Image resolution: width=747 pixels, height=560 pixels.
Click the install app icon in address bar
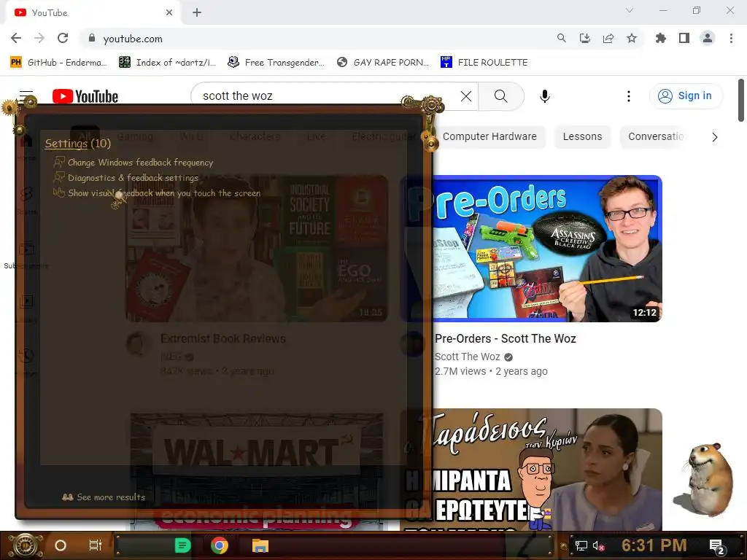tap(585, 38)
